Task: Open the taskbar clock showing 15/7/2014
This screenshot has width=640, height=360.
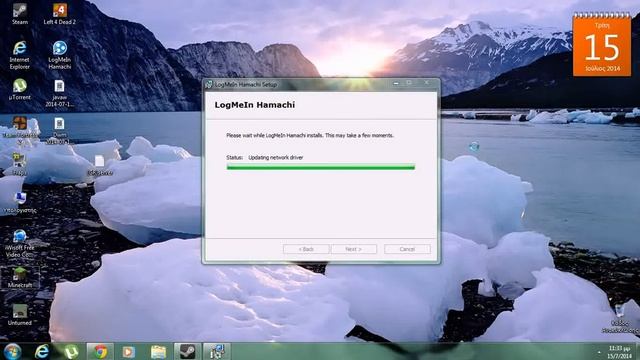Action: [x=619, y=352]
